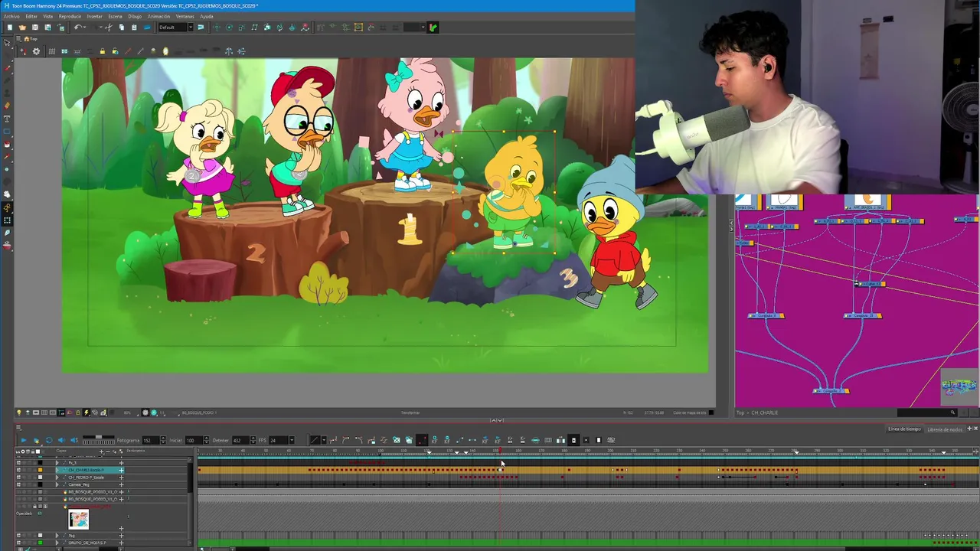Screen dimensions: 980x551
Task: Add parameter plus on CH_CHARLI layer
Action: pyautogui.click(x=121, y=470)
